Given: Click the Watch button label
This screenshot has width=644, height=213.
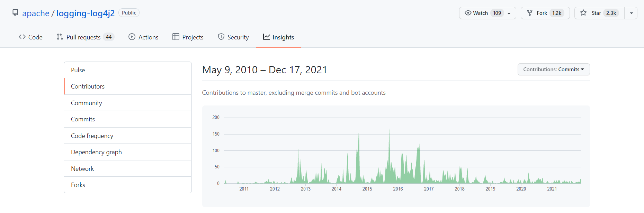Looking at the screenshot, I should tap(480, 13).
